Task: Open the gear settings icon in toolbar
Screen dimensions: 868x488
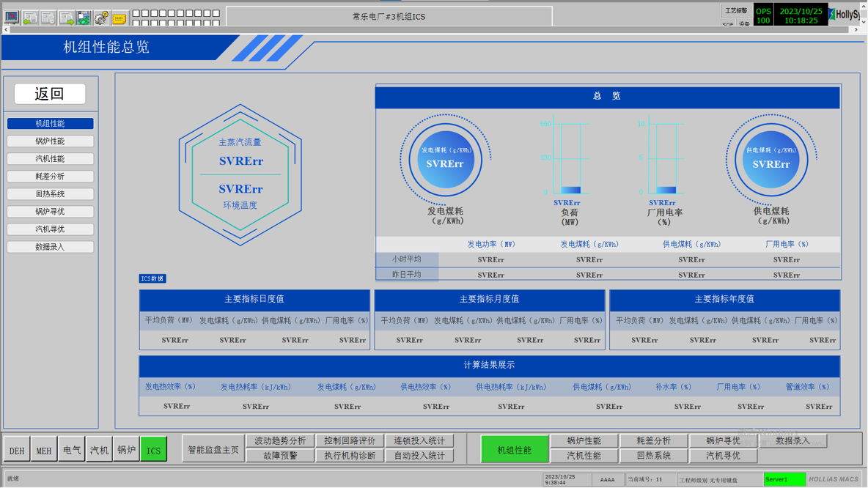Action: tap(101, 17)
